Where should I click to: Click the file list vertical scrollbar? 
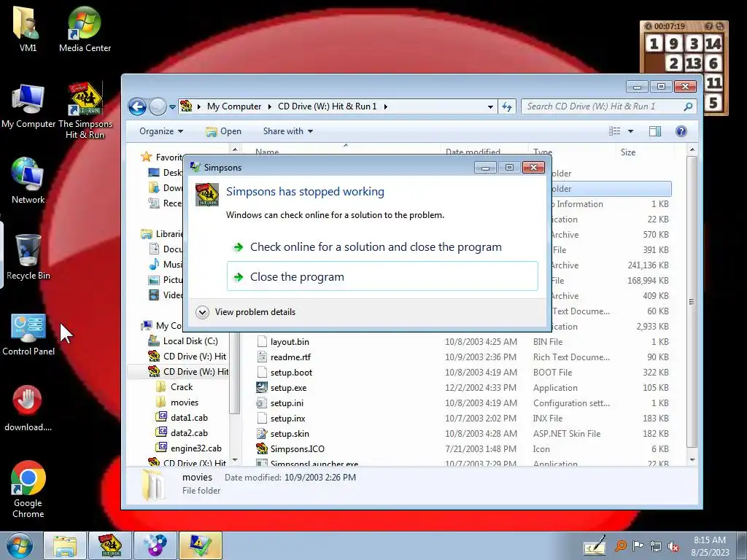point(692,301)
